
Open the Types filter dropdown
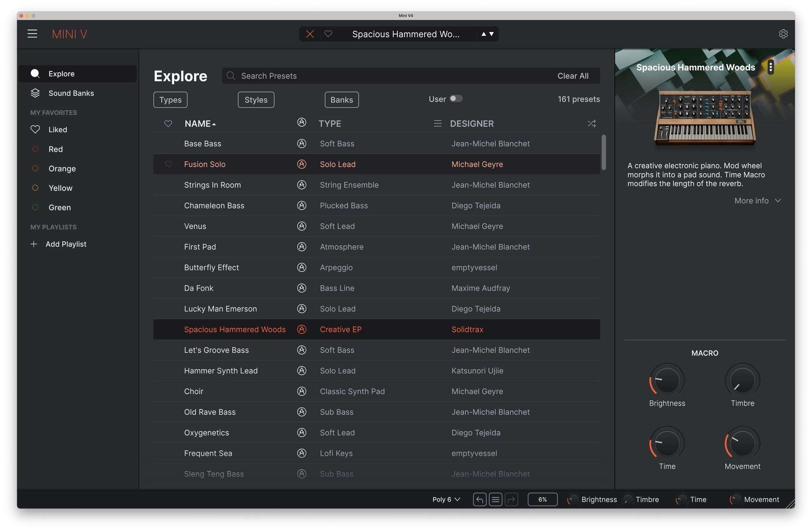[170, 100]
